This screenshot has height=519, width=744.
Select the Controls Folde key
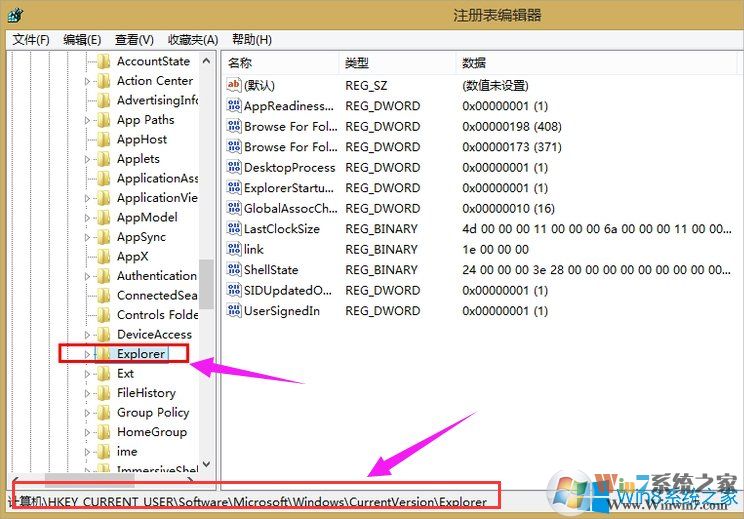[158, 315]
